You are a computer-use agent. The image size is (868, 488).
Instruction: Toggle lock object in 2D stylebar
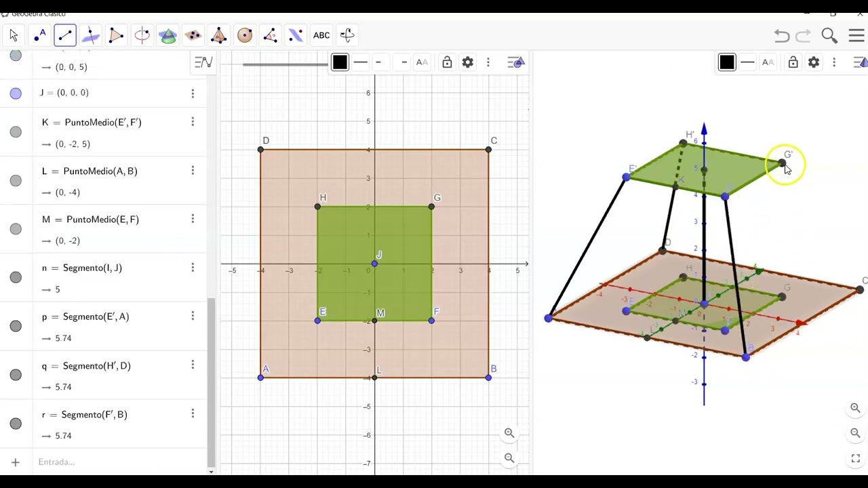[x=447, y=62]
